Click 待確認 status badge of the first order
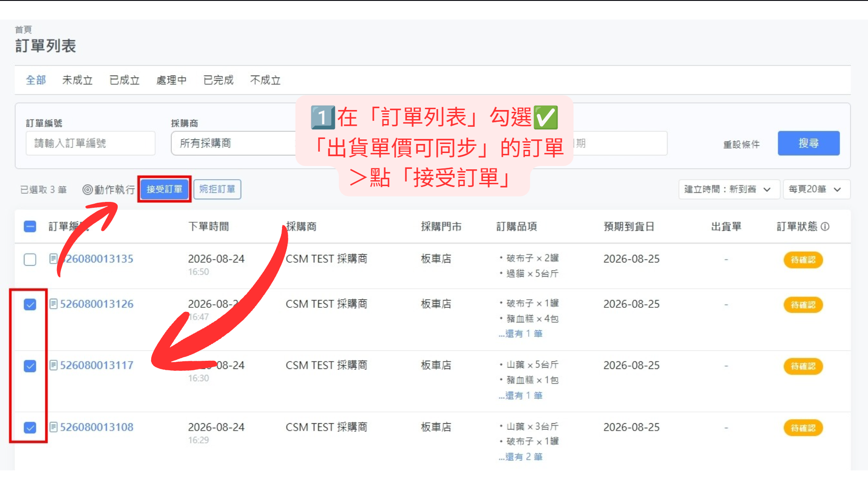The width and height of the screenshot is (868, 488). click(x=803, y=259)
